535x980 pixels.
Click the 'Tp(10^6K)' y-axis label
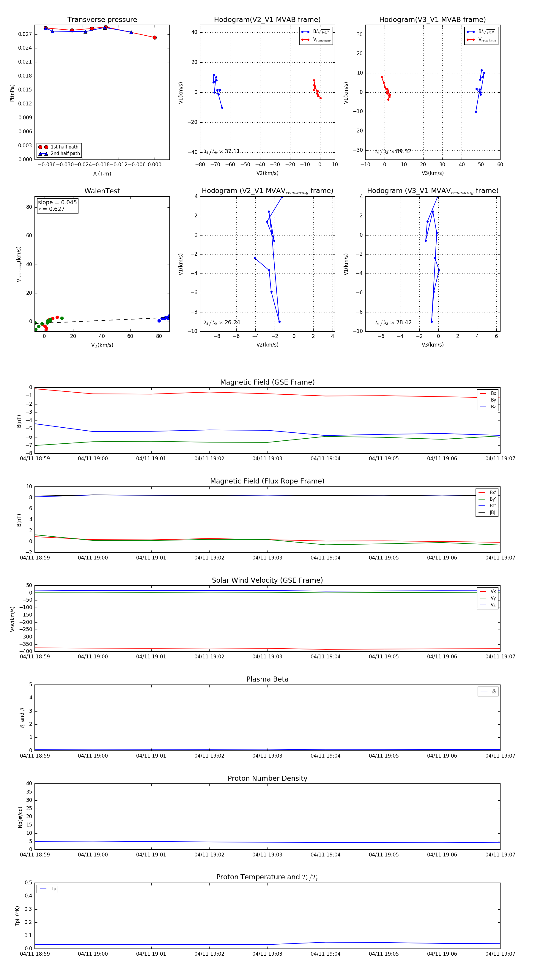17,916
